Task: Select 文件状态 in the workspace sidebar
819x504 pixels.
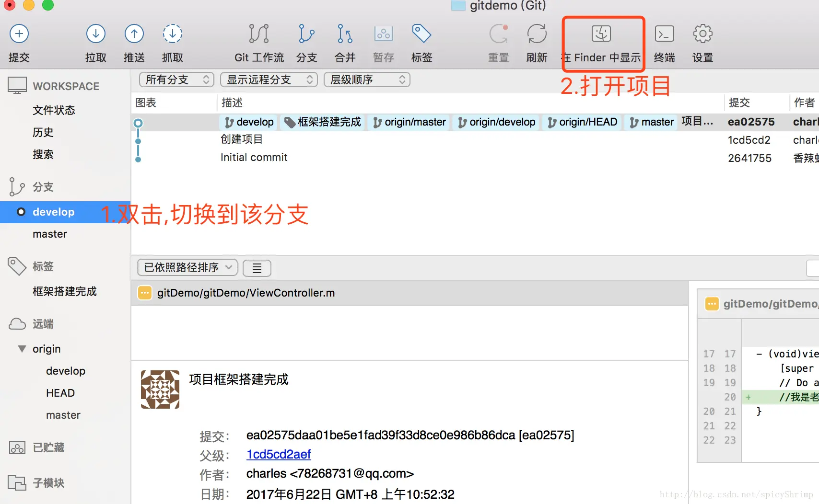Action: pos(54,110)
